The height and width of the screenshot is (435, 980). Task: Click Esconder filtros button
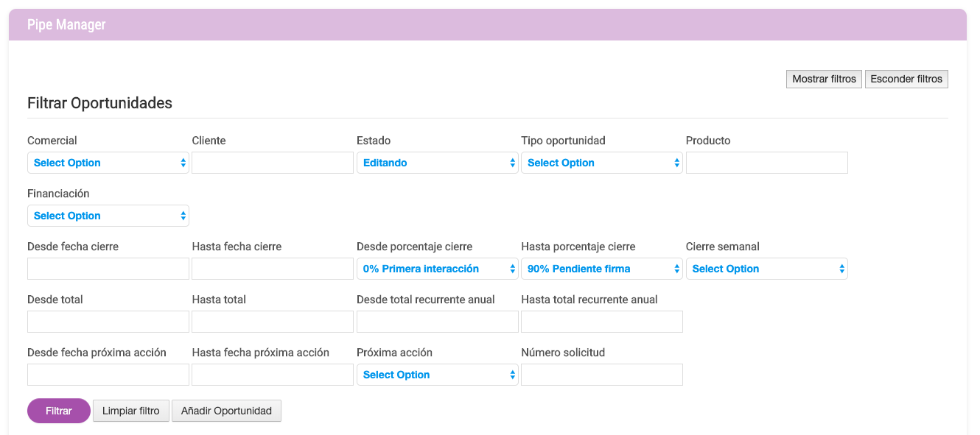[906, 79]
